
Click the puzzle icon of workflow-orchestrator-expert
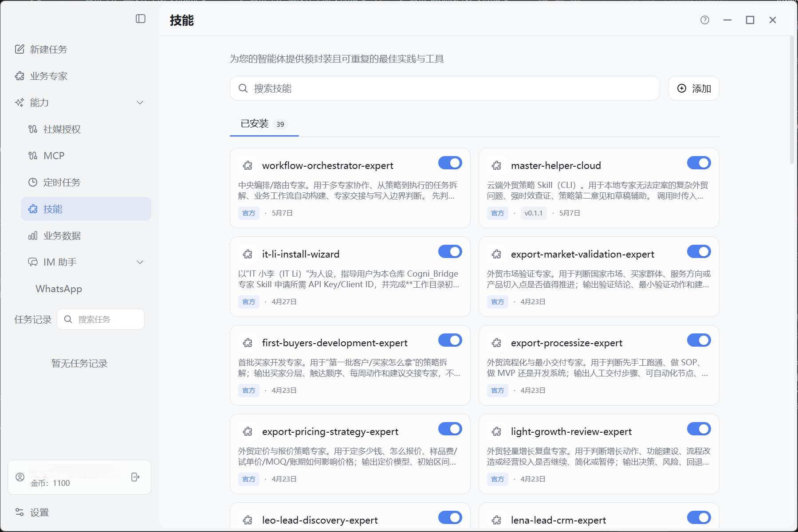pyautogui.click(x=248, y=165)
